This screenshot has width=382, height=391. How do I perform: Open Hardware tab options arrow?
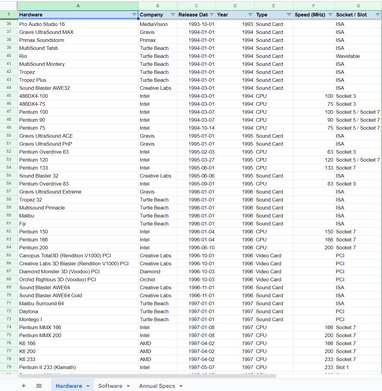[x=88, y=386]
